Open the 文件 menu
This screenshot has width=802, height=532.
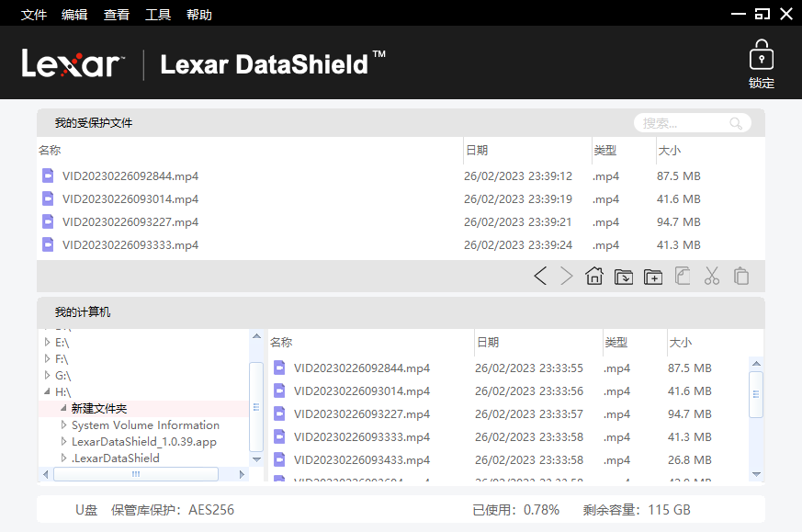pos(34,15)
